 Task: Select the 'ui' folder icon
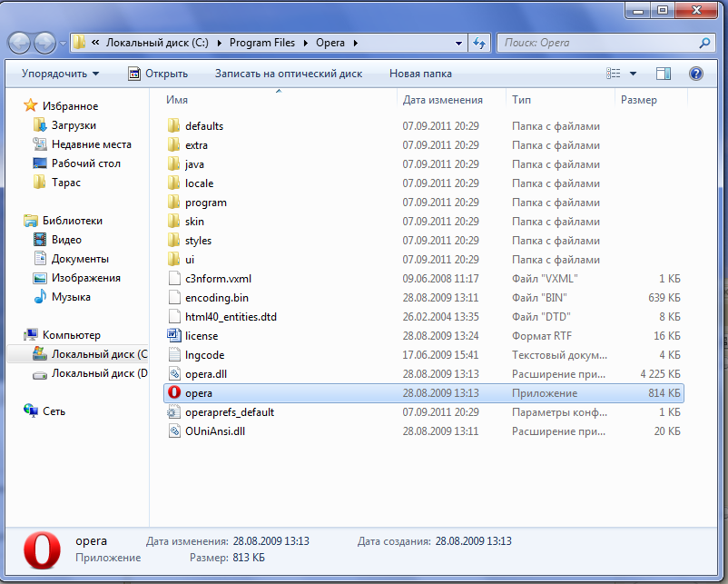[x=173, y=259]
